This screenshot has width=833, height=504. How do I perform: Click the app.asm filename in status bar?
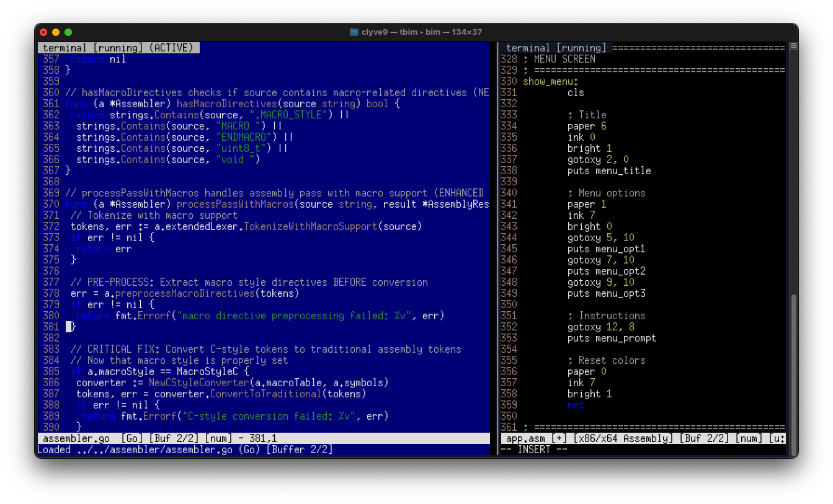(x=525, y=439)
